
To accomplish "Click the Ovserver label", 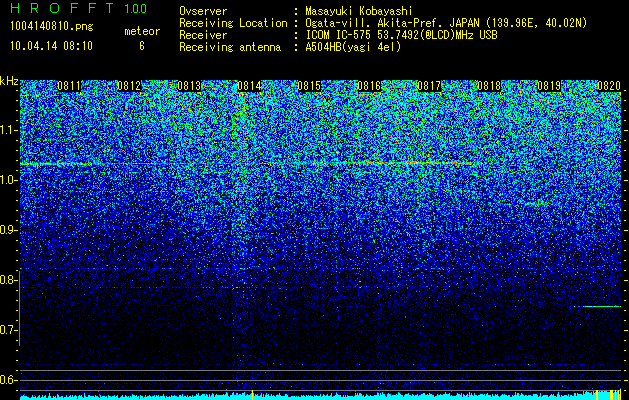I will [203, 11].
